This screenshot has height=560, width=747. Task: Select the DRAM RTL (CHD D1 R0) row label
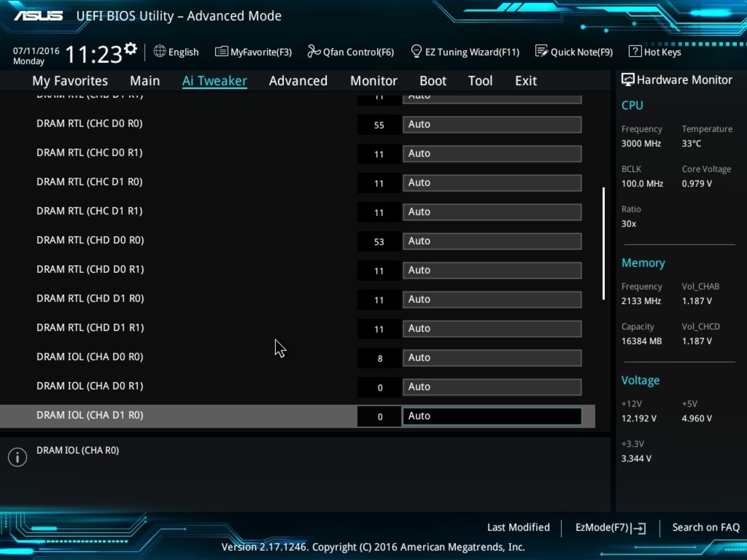pos(90,298)
